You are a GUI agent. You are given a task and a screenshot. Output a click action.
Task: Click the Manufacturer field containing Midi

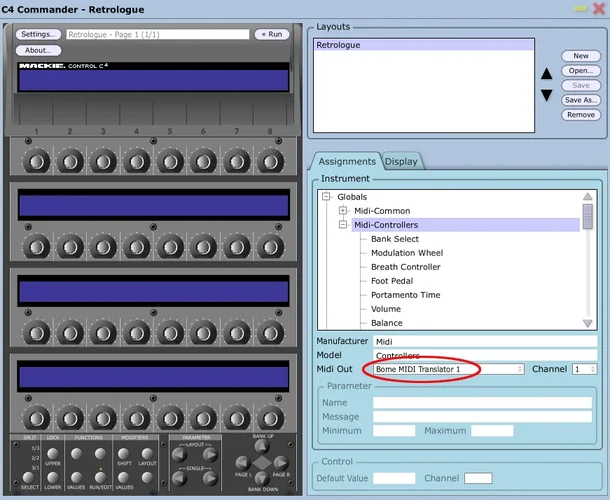[x=485, y=342]
